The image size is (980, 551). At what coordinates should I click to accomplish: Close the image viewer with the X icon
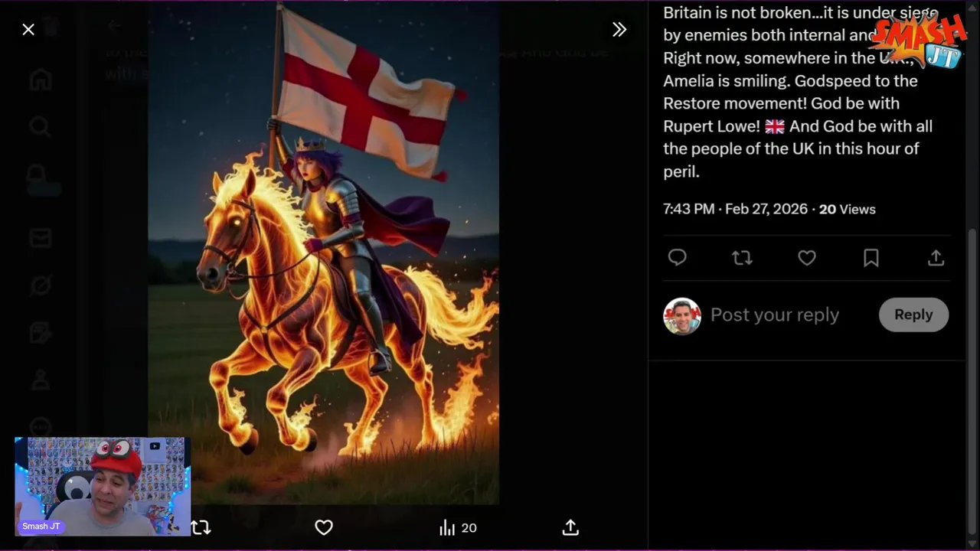pyautogui.click(x=28, y=30)
